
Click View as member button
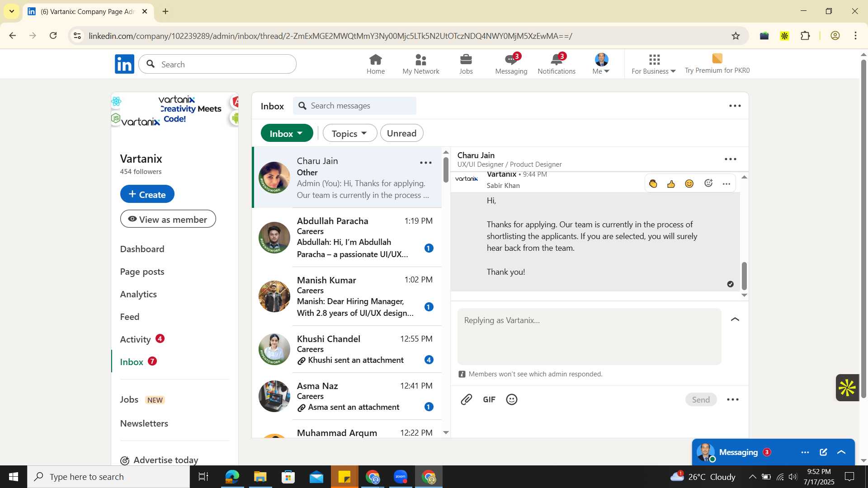click(168, 219)
